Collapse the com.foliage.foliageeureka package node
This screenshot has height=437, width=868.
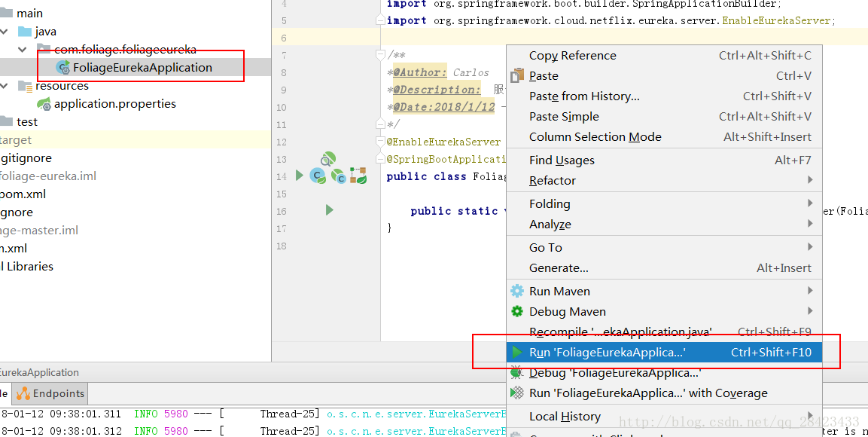pyautogui.click(x=23, y=49)
